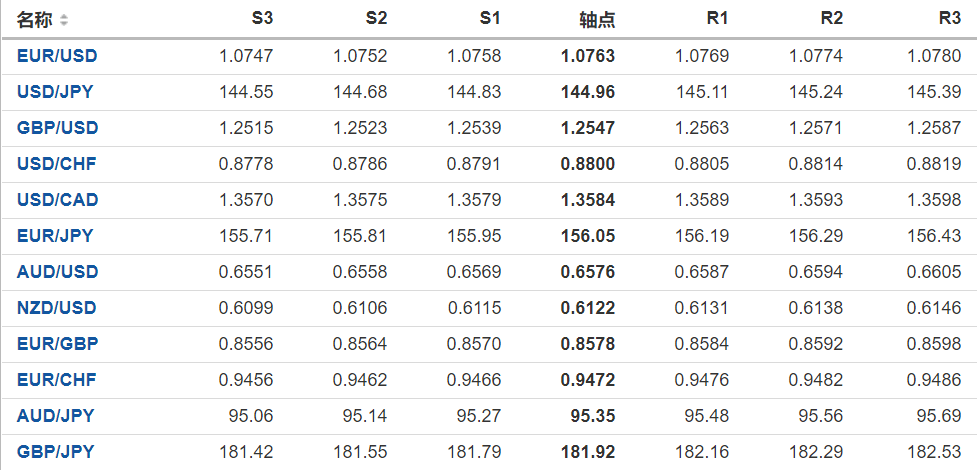Image resolution: width=977 pixels, height=470 pixels.
Task: Open the EUR/USD currency pair link
Action: [57, 56]
